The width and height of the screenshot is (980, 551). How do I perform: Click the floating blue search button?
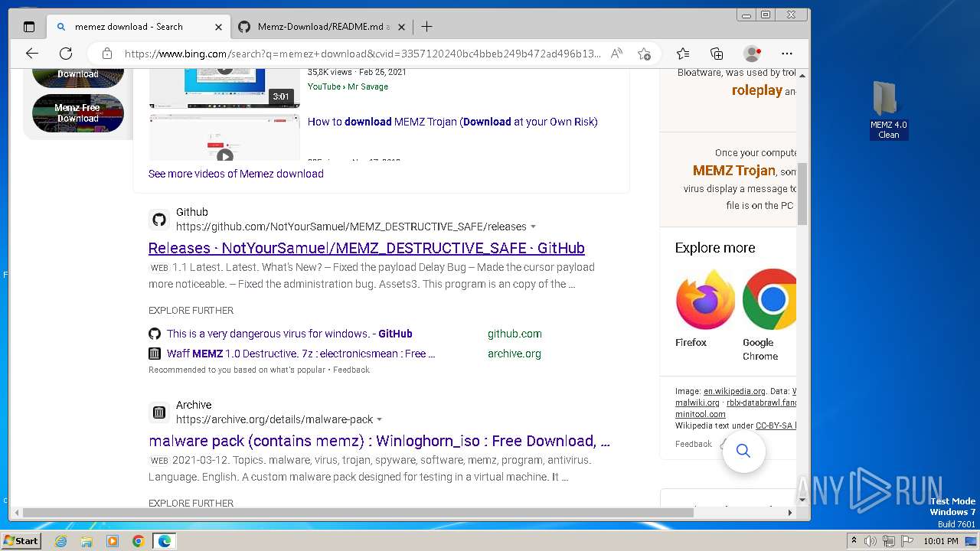click(743, 451)
